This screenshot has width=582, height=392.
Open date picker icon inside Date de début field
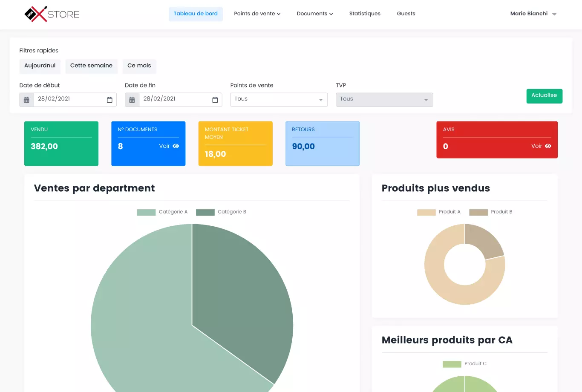click(109, 100)
